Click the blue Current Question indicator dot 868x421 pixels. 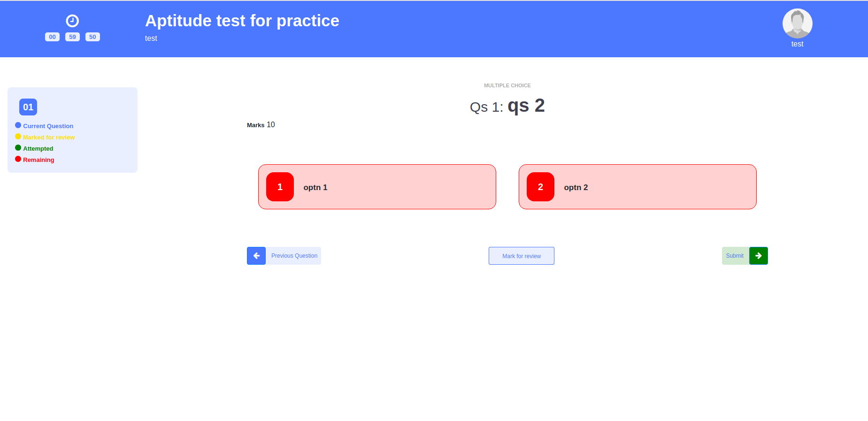click(x=18, y=125)
